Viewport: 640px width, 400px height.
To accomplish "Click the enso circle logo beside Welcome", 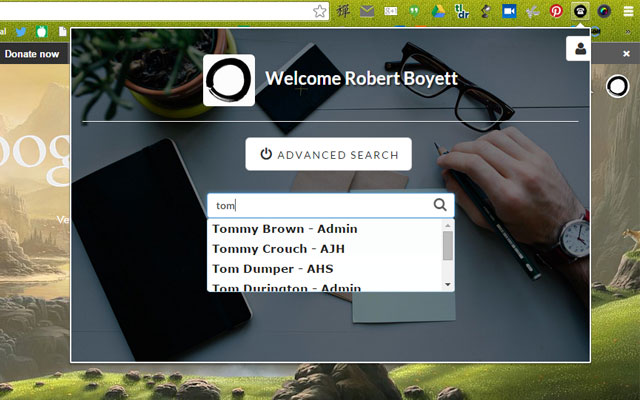I will click(x=229, y=80).
